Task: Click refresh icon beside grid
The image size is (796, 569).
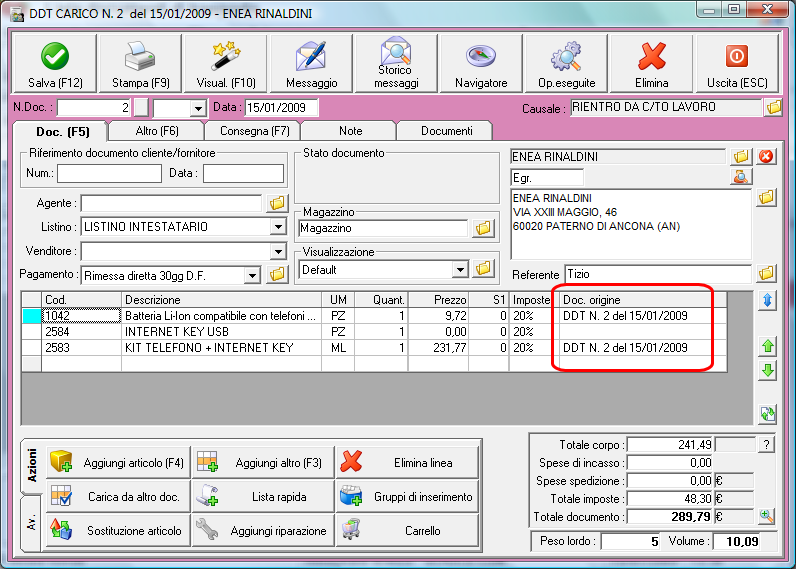Action: [x=768, y=415]
